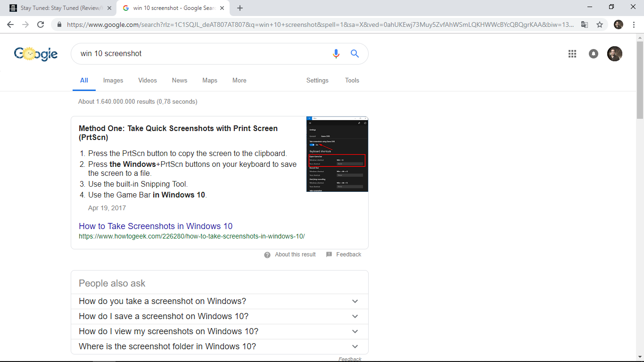Switch to Maps results
Screen dimensions: 644x362
pyautogui.click(x=210, y=81)
